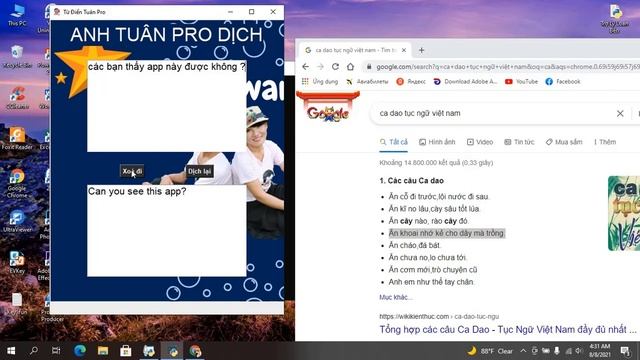Open 'Tổng hợp các câu Ca Dao' result
Viewport: 640px width, 360px height.
pos(508,329)
